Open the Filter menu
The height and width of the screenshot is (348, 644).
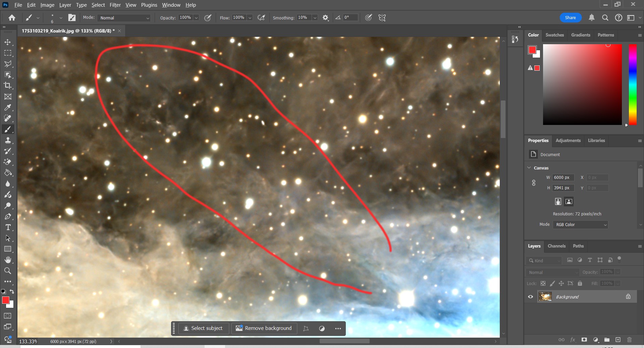115,5
